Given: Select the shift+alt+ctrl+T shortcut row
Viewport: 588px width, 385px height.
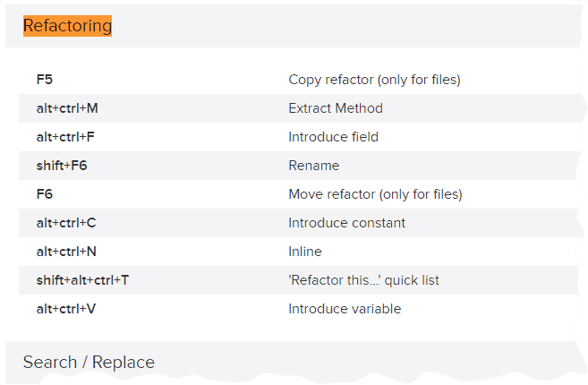Looking at the screenshot, I should click(300, 280).
